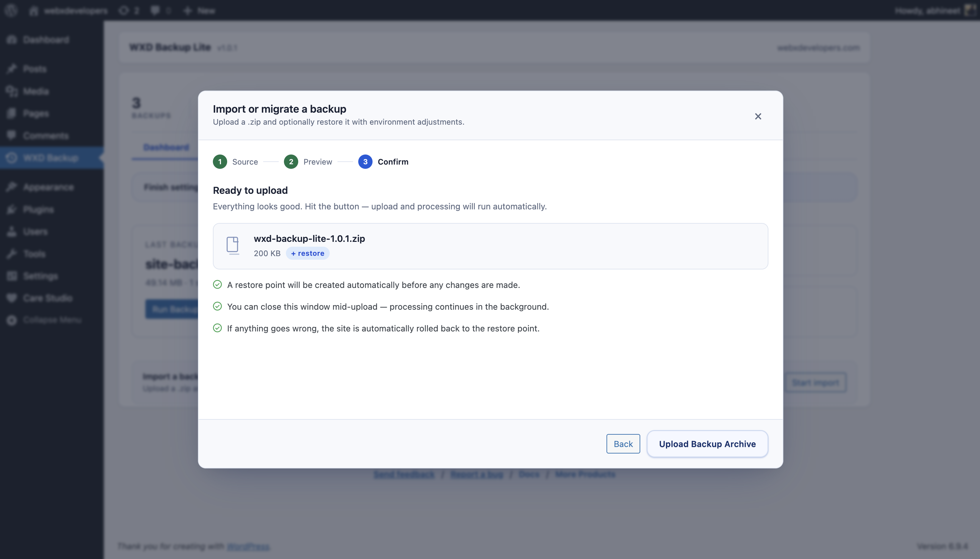Click the WXD Backup clock icon
This screenshot has width=980, height=559.
12,158
